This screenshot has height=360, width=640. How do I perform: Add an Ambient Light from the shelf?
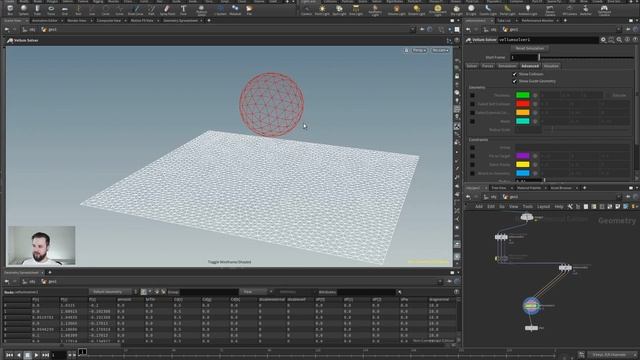pyautogui.click(x=528, y=10)
